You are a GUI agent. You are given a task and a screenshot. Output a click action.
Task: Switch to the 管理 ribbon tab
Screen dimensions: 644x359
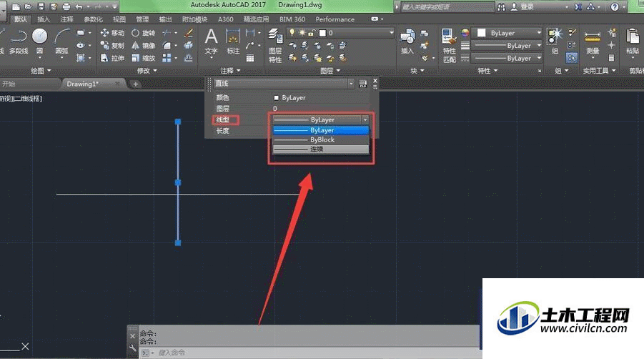click(x=142, y=19)
